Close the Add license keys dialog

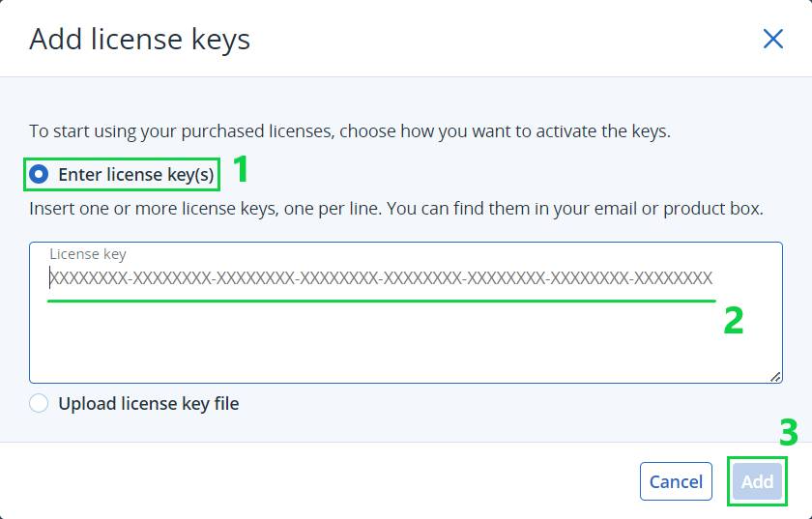coord(772,39)
